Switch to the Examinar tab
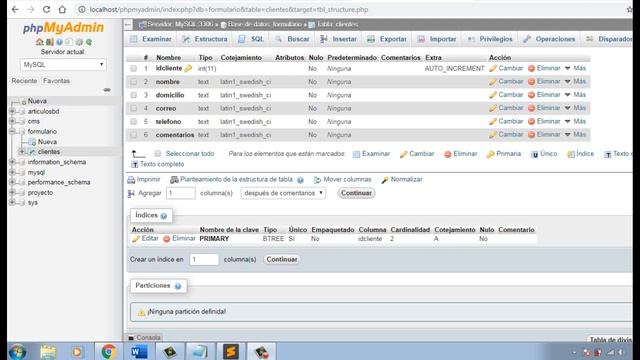 (x=151, y=39)
